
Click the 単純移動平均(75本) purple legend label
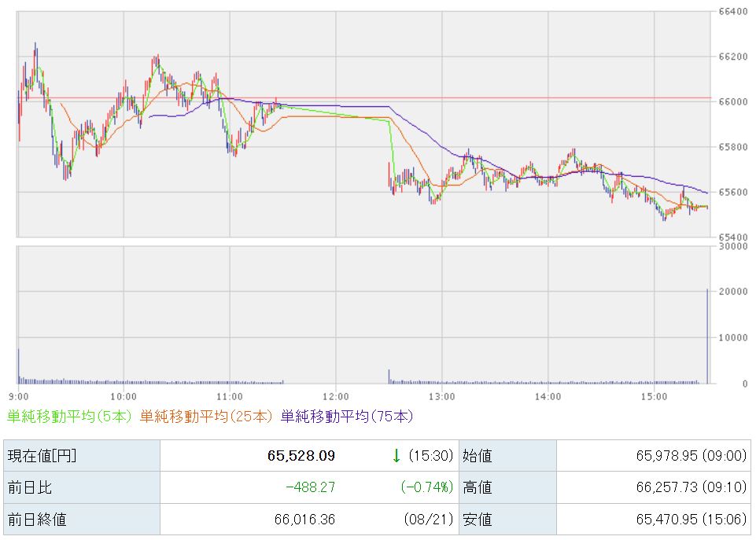(x=347, y=416)
